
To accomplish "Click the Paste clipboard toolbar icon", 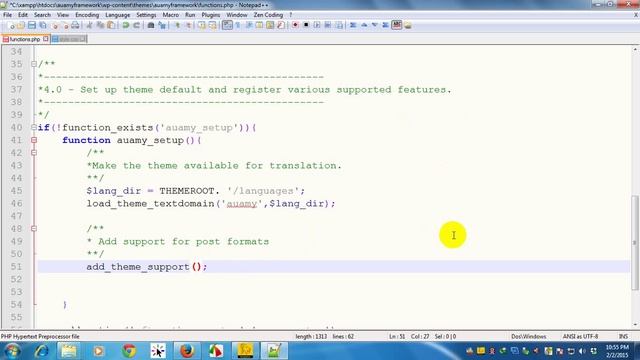I will [111, 25].
